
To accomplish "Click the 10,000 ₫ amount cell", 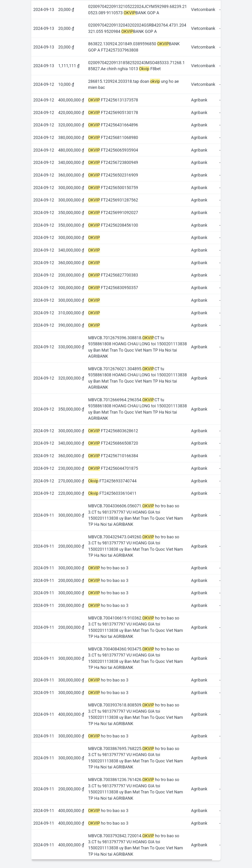I will 66,84.
